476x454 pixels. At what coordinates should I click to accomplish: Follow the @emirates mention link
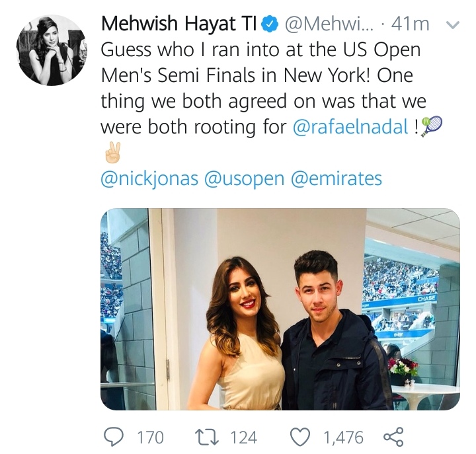[x=337, y=178]
